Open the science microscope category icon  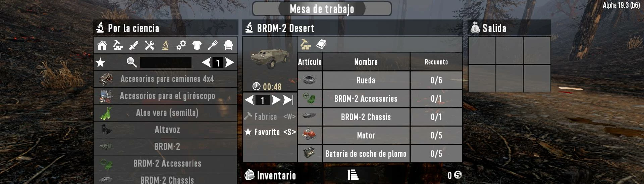[x=165, y=45]
